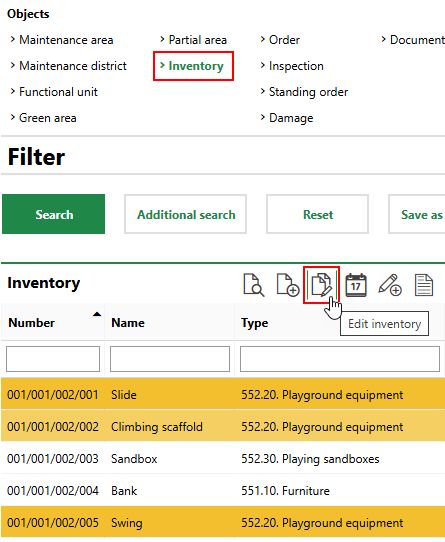
Task: Click the pencil with plus icon
Action: (390, 285)
